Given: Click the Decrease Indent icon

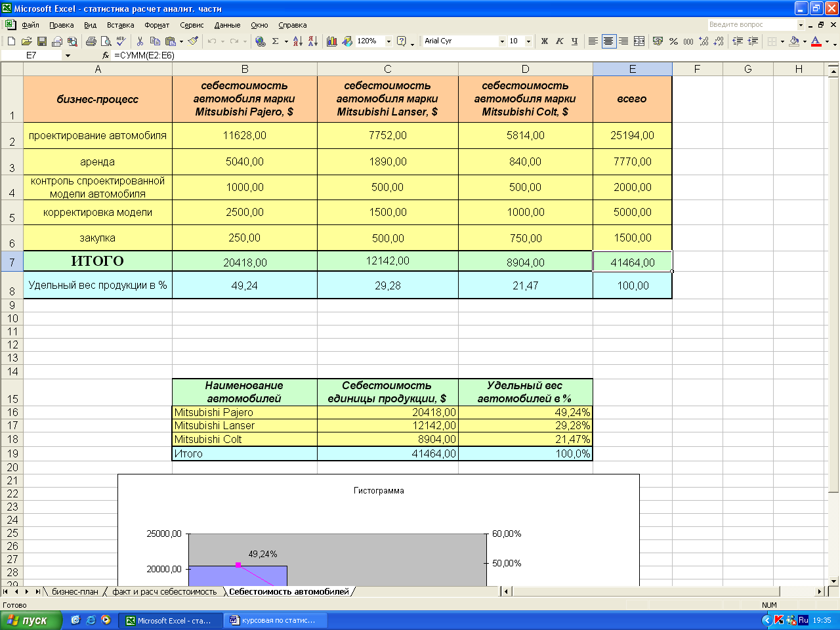Looking at the screenshot, I should [738, 41].
